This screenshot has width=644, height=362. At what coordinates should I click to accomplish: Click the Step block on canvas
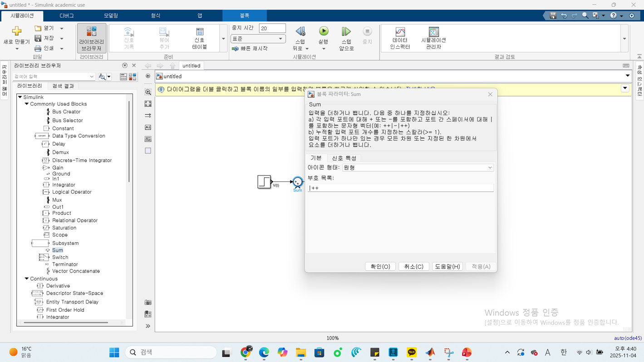[264, 182]
